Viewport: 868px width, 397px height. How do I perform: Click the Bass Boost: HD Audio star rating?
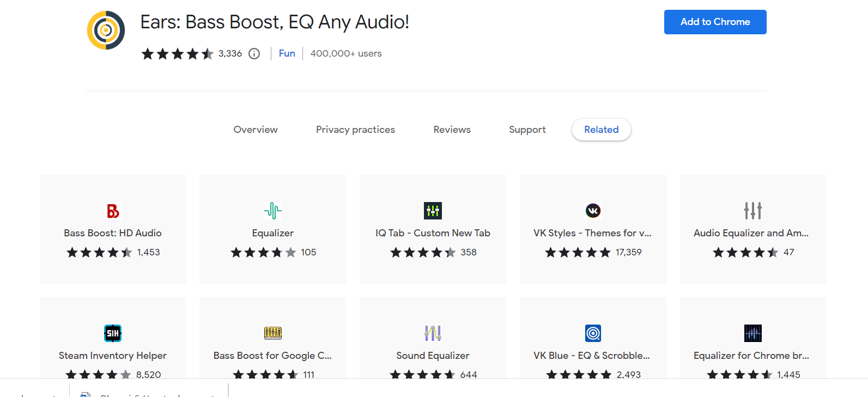click(x=99, y=252)
